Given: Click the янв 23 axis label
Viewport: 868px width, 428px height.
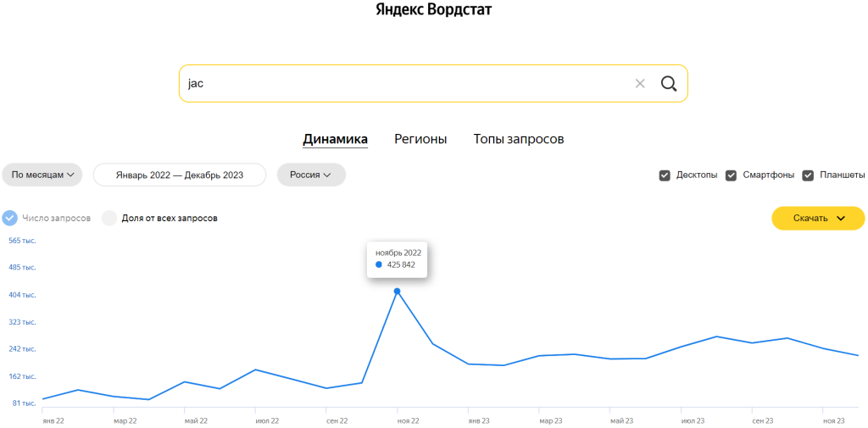Looking at the screenshot, I should tap(480, 421).
